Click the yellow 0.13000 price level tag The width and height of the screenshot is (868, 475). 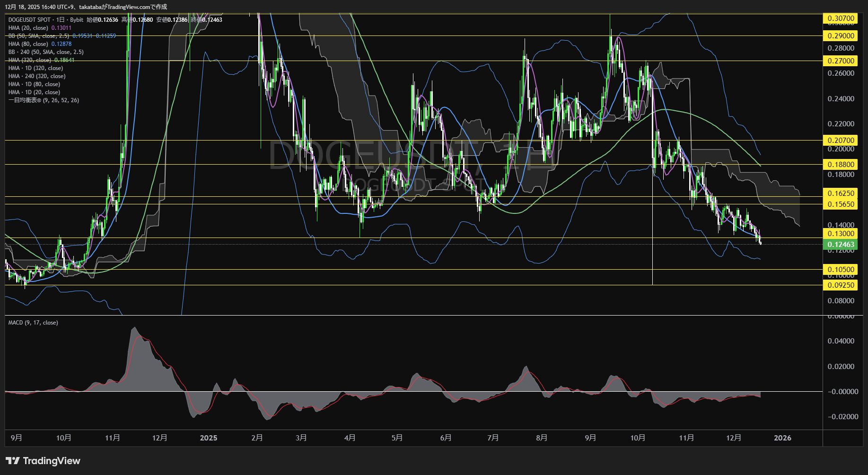(840, 234)
